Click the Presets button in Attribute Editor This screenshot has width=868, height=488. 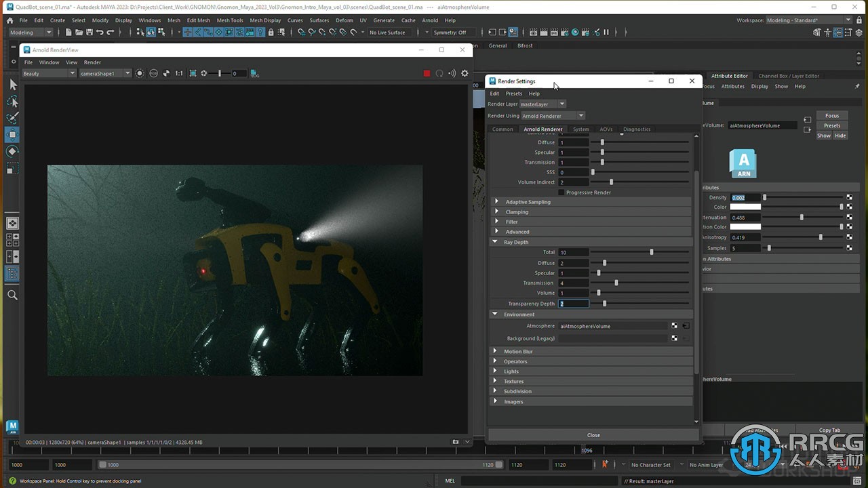tap(832, 125)
